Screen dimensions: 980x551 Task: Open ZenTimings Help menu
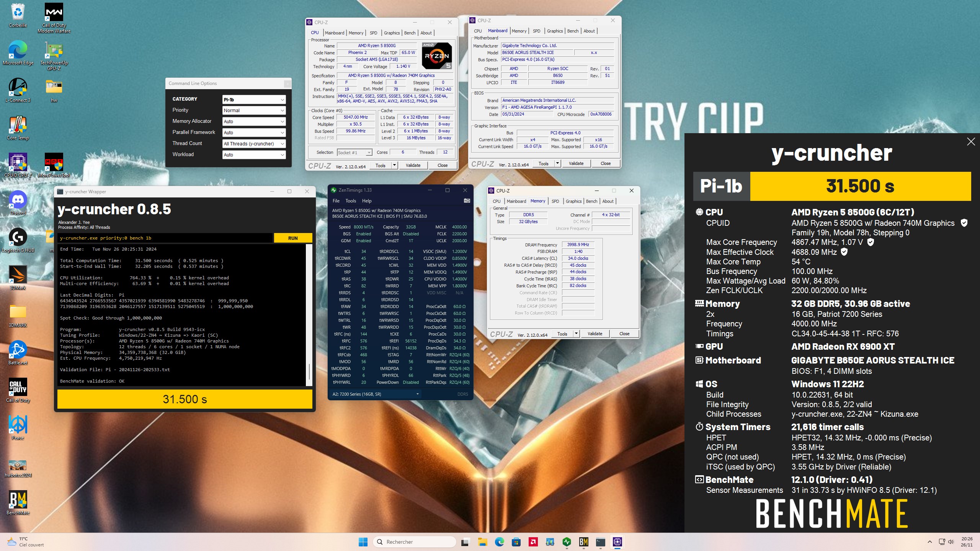pos(367,201)
